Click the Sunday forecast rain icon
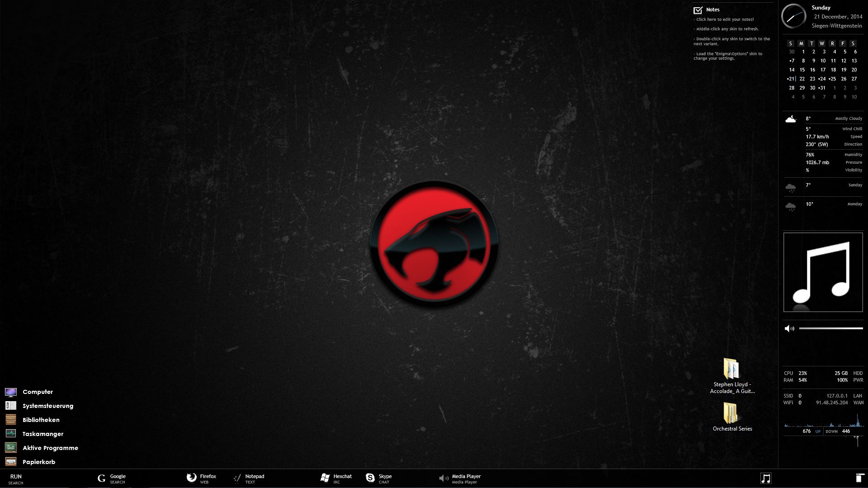Viewport: 868px width, 488px height. tap(791, 188)
